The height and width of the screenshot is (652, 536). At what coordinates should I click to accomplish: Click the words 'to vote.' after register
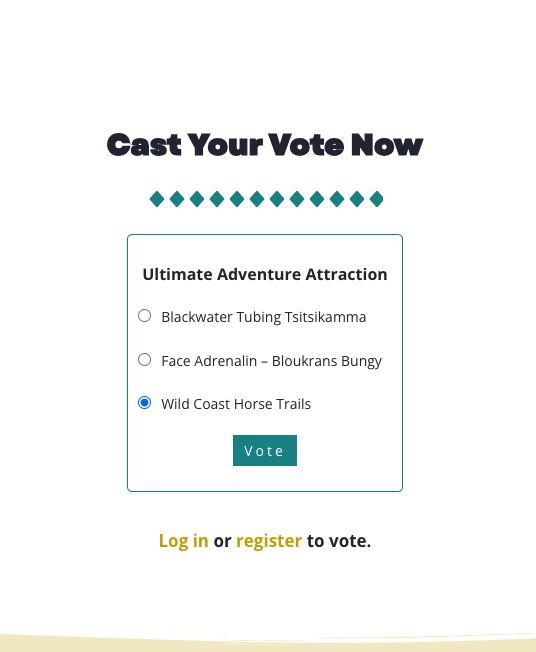[339, 541]
